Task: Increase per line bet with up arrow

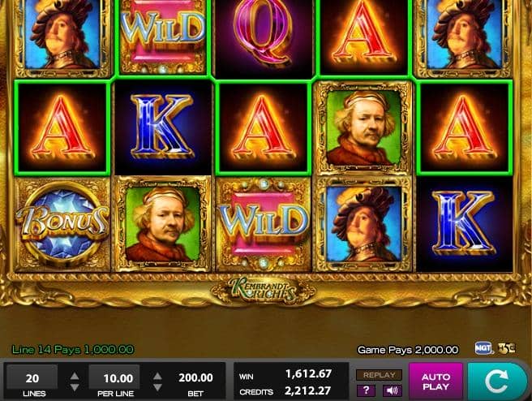Action: (x=157, y=376)
